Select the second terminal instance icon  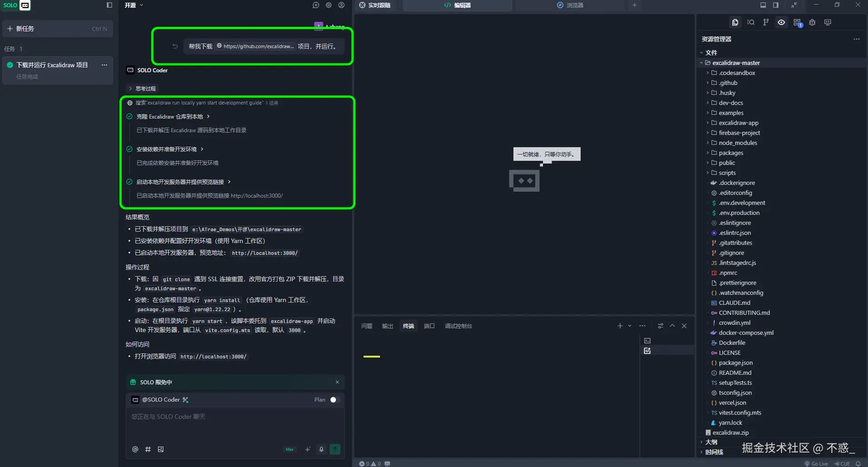pyautogui.click(x=647, y=351)
